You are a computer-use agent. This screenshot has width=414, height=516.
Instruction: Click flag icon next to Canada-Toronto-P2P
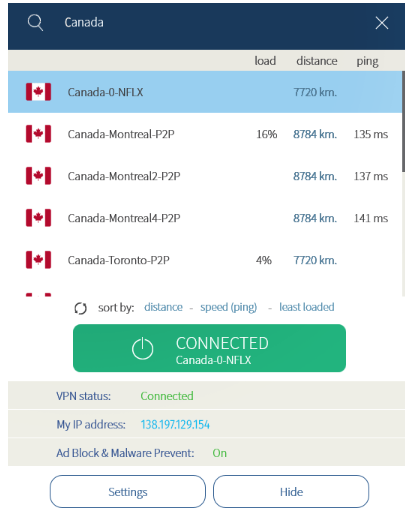pos(39,260)
